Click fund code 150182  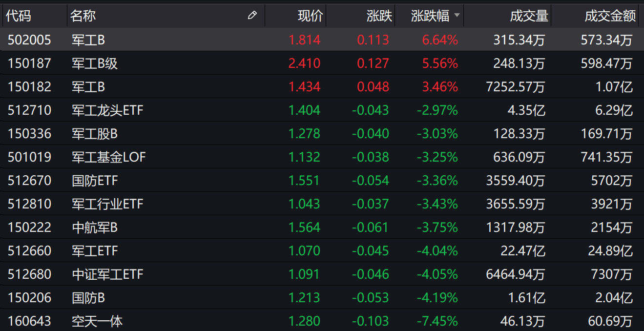(x=29, y=87)
